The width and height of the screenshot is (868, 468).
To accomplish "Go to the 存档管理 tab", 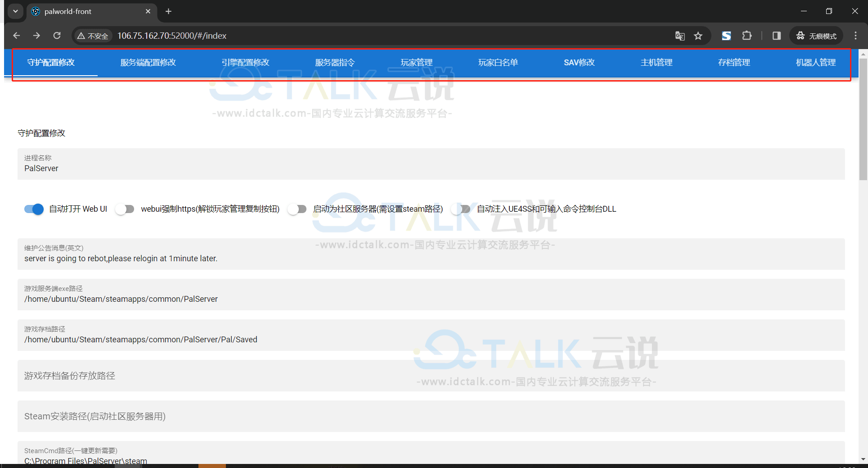I will 734,63.
